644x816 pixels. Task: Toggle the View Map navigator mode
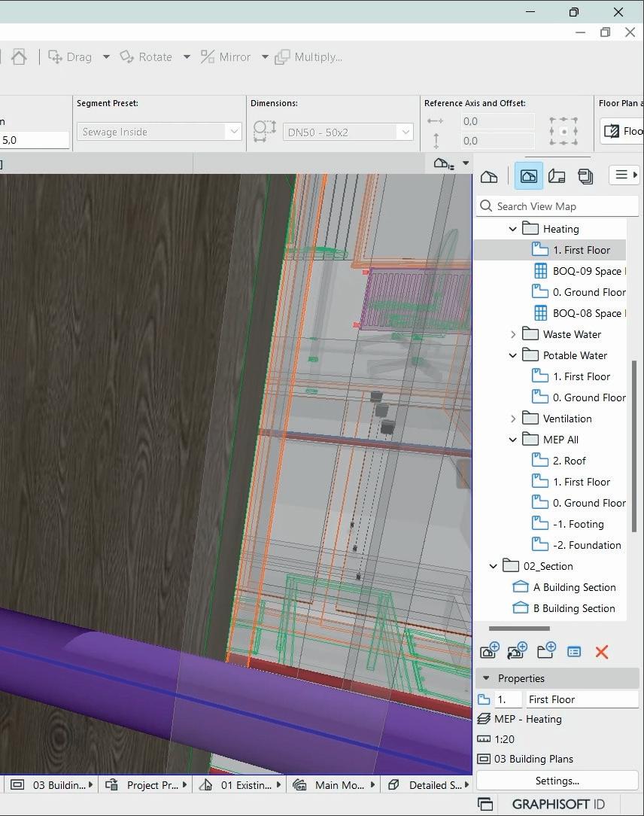[x=529, y=176]
